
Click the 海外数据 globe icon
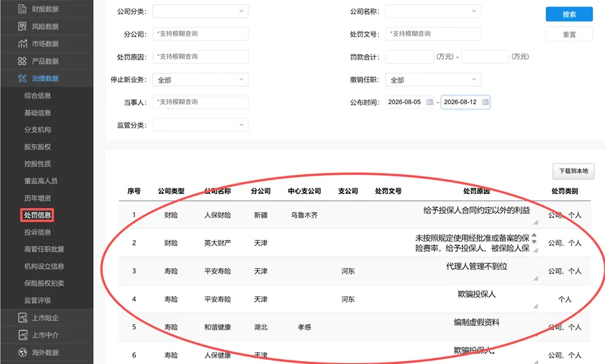(23, 352)
